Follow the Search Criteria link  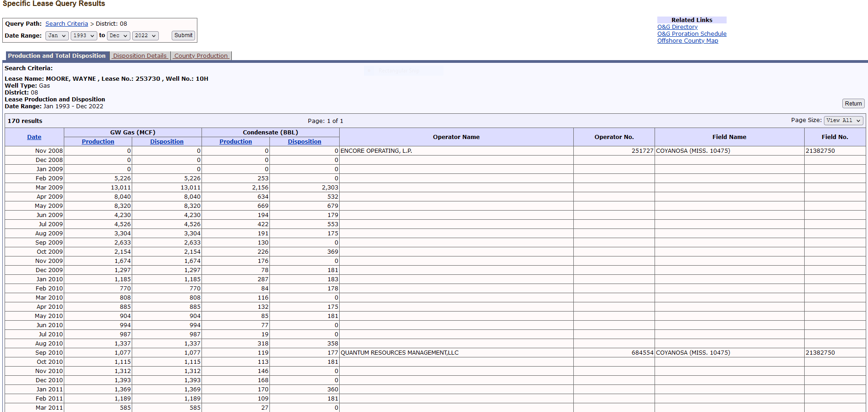click(x=67, y=24)
